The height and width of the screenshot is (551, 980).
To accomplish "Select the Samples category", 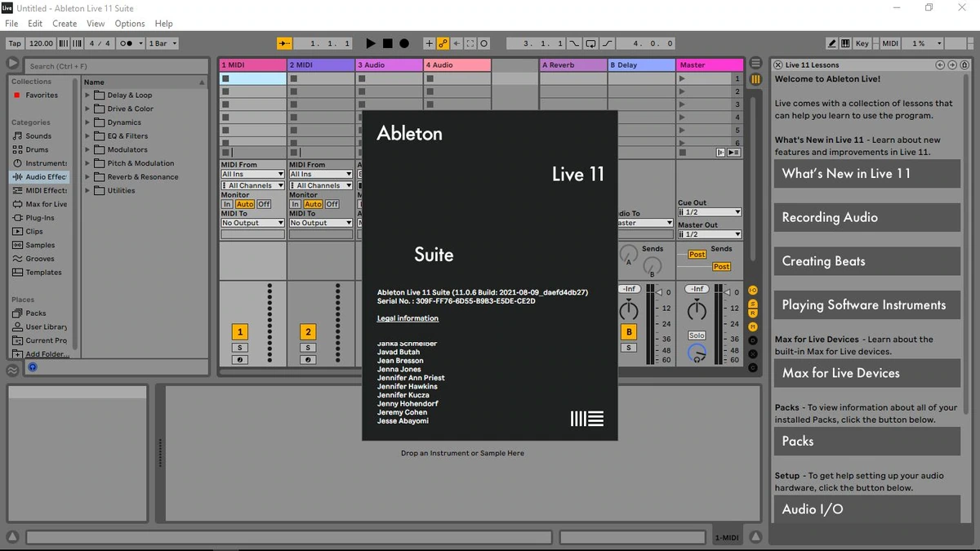I will point(40,245).
